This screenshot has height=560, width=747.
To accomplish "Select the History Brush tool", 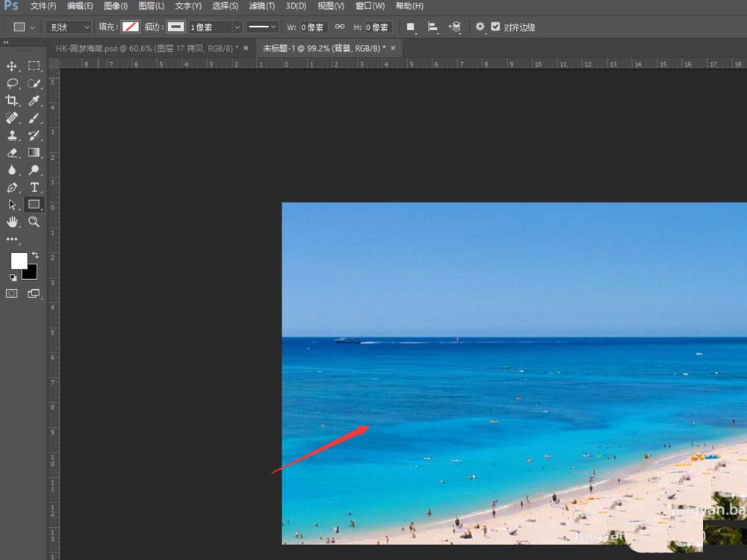I will [34, 135].
